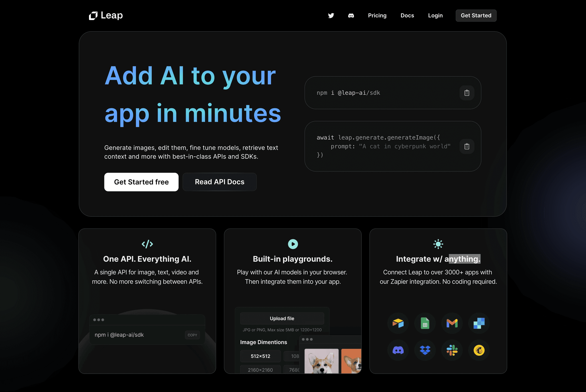Screen dimensions: 586x392
Task: Copy the npm install command snippet
Action: pos(467,93)
